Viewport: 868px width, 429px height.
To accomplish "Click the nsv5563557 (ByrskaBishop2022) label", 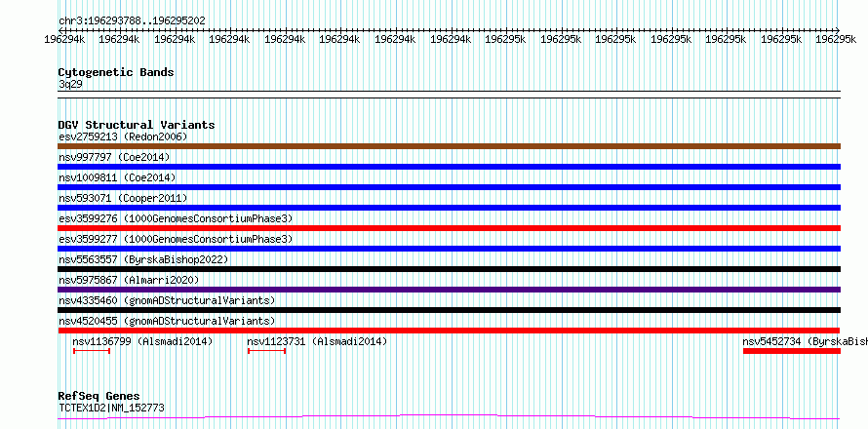I will coord(143,259).
